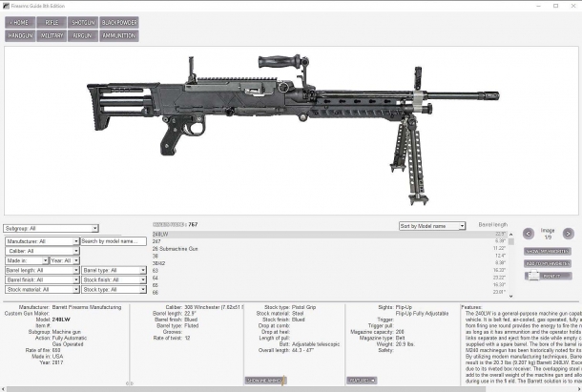The width and height of the screenshot is (582, 392).
Task: Click the Barrel length column header
Action: 492,224
